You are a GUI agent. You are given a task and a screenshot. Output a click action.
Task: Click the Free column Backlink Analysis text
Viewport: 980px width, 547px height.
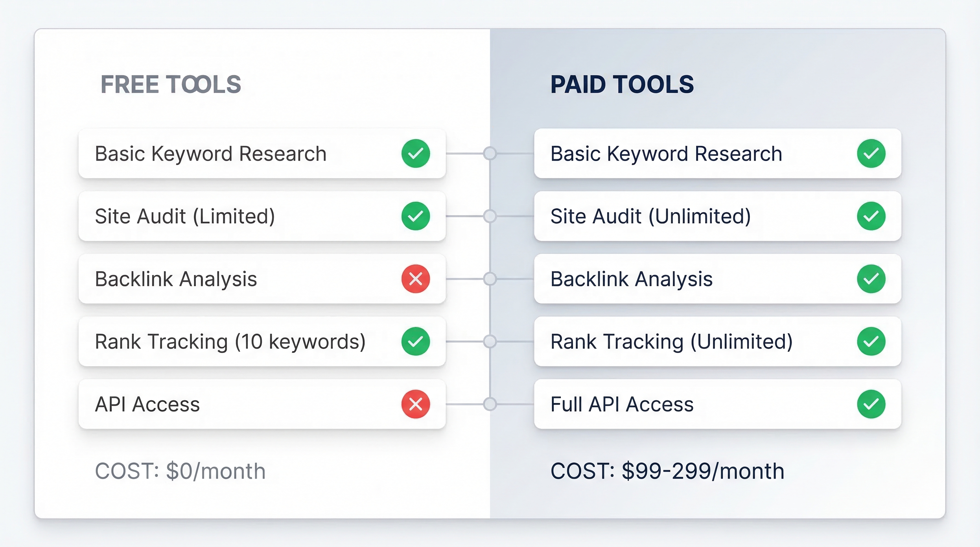click(176, 279)
